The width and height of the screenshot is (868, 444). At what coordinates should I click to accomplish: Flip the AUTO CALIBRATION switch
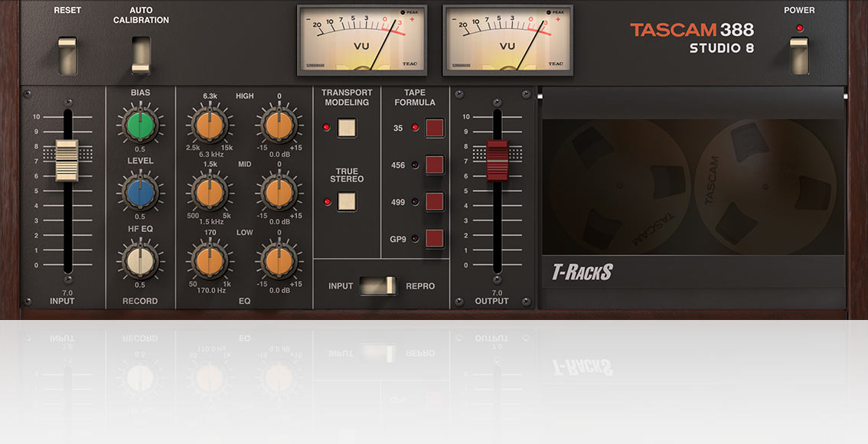[x=141, y=55]
